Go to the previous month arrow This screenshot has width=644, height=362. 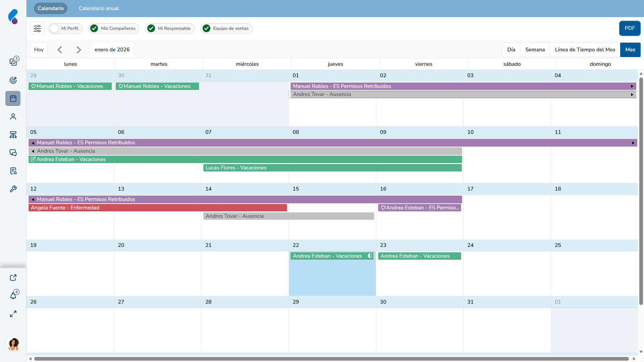[60, 50]
